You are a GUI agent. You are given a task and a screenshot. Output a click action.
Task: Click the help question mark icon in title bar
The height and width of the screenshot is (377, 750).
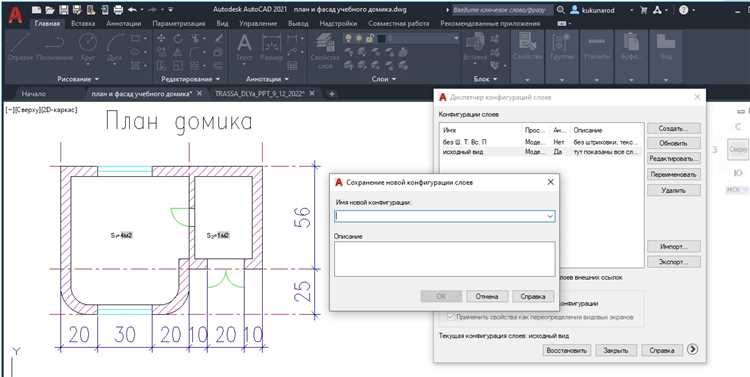click(684, 10)
